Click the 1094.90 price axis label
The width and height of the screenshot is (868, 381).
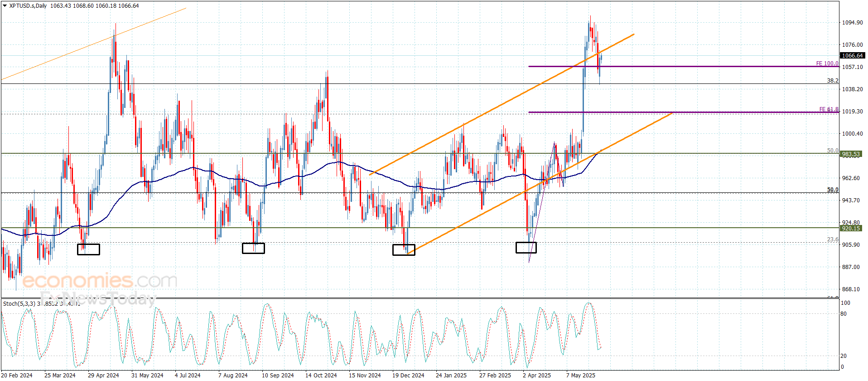point(852,23)
